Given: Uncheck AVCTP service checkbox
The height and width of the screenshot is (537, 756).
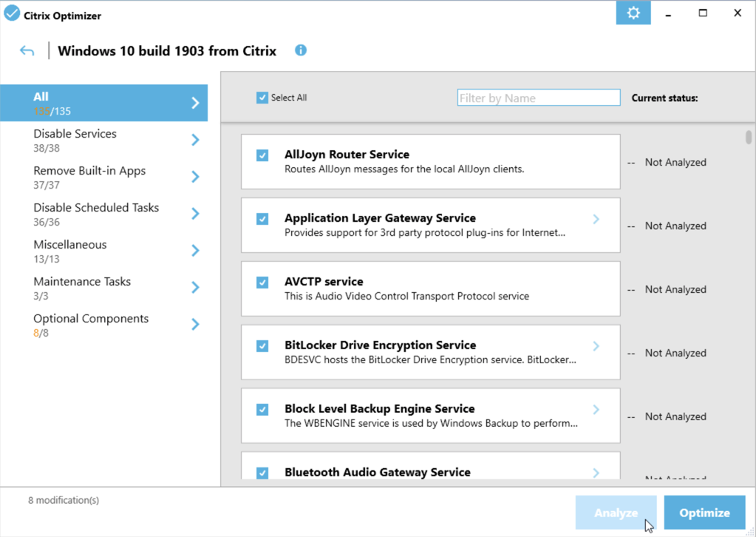Looking at the screenshot, I should click(262, 283).
